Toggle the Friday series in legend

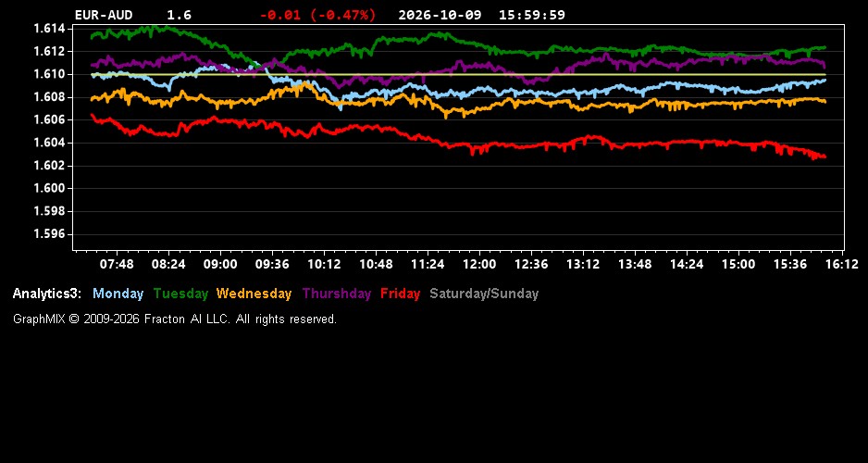401,294
